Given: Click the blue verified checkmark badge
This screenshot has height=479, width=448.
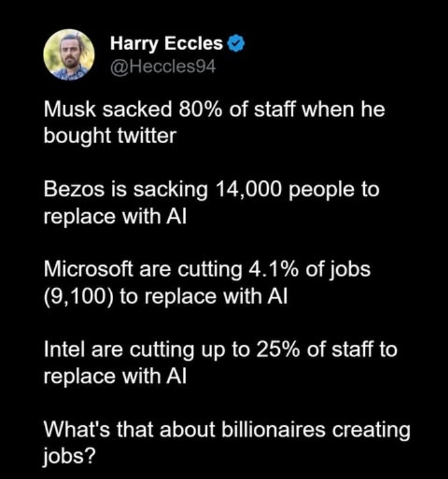Looking at the screenshot, I should pyautogui.click(x=237, y=43).
